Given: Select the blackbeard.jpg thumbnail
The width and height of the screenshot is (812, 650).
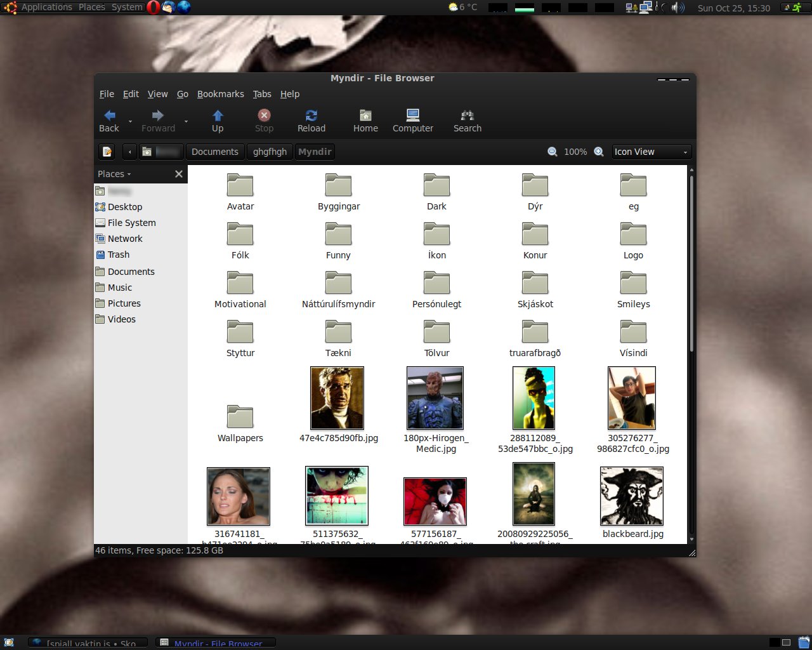Looking at the screenshot, I should tap(632, 496).
